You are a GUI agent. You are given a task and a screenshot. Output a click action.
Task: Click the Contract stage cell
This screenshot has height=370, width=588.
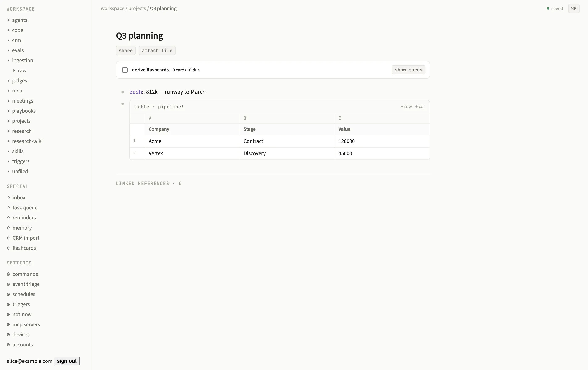click(x=287, y=141)
